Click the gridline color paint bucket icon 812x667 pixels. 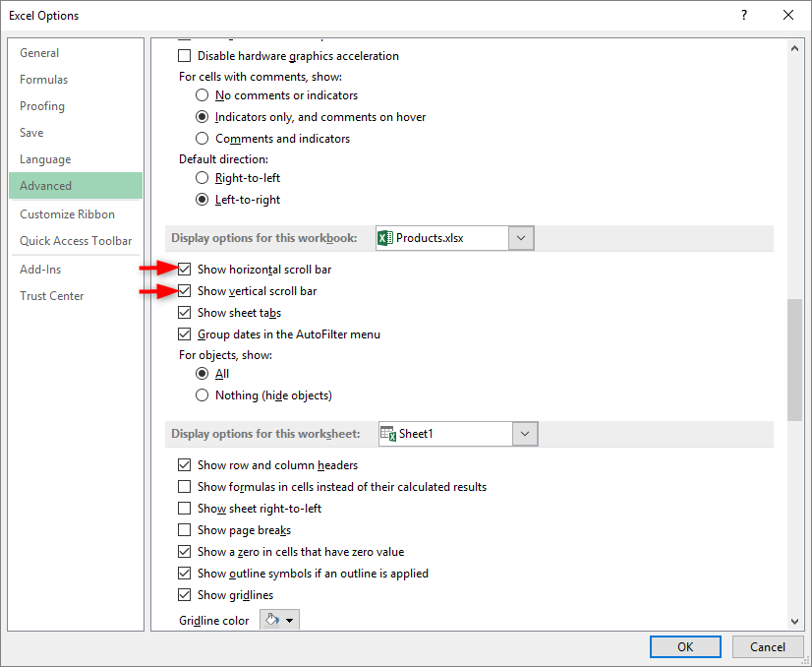click(x=272, y=620)
